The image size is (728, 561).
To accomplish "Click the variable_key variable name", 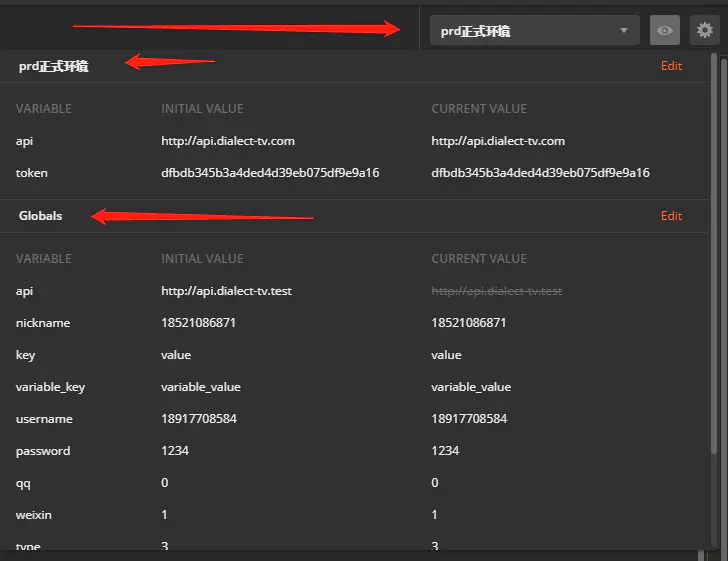I will (50, 387).
